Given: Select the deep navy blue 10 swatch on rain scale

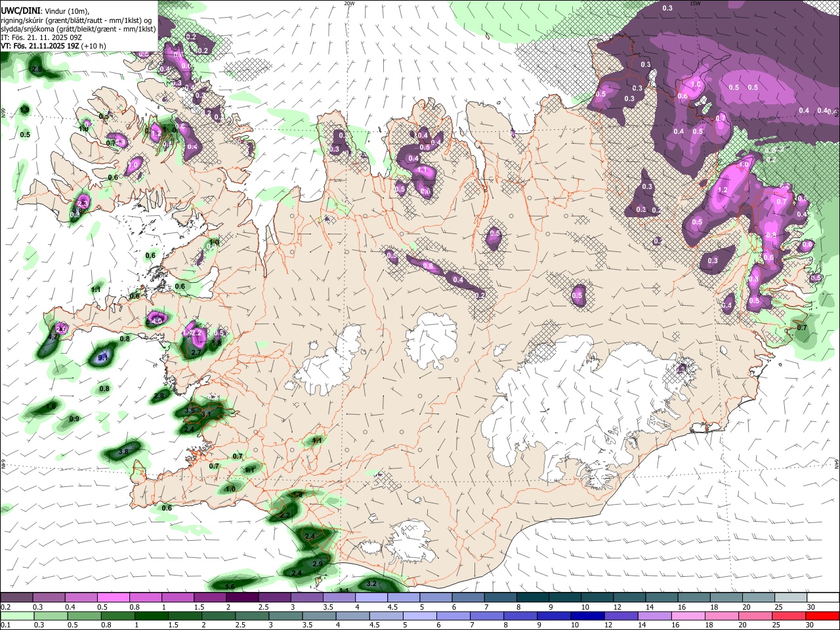Looking at the screenshot, I should tap(587, 616).
